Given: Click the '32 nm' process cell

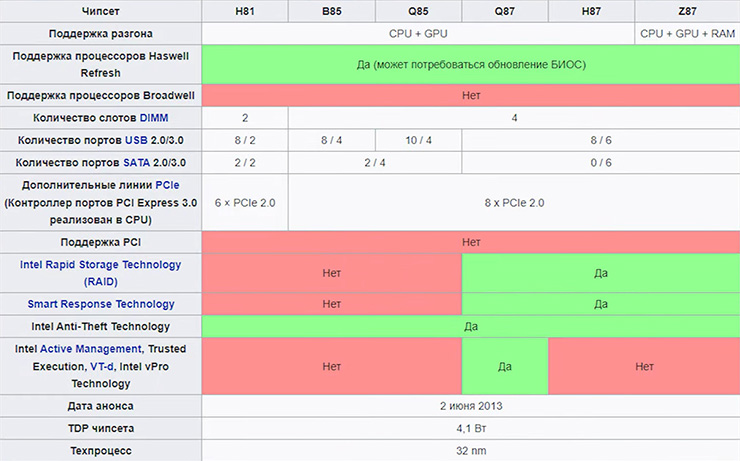Looking at the screenshot, I should pyautogui.click(x=471, y=451).
